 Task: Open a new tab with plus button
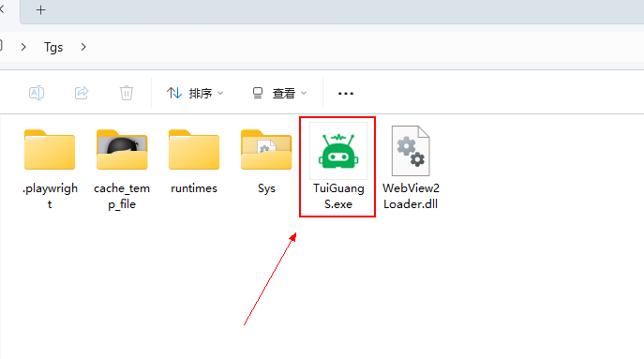40,10
